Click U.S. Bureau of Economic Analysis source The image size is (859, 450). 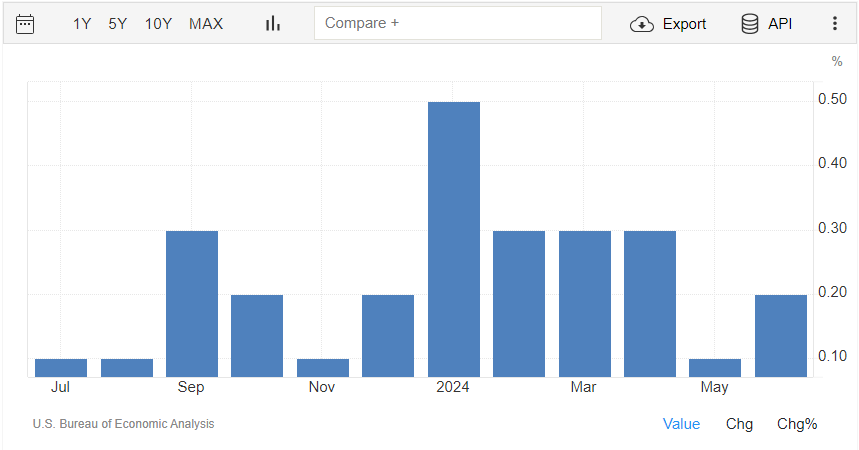tap(123, 424)
